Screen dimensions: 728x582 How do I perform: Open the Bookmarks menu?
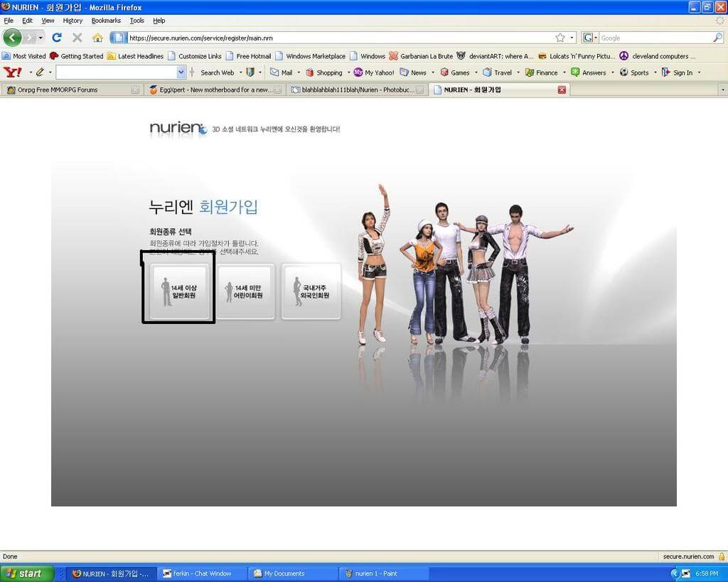[x=106, y=21]
